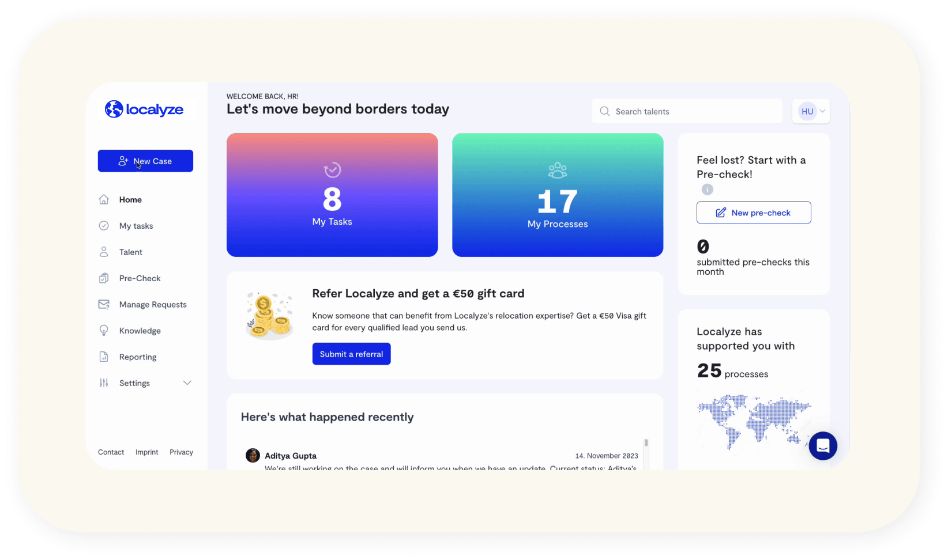Expand the Settings menu chevron
Screen dimensions: 948x560
point(187,383)
